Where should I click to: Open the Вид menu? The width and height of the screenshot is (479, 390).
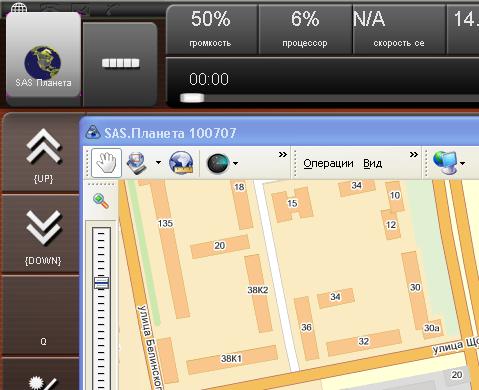pyautogui.click(x=372, y=163)
